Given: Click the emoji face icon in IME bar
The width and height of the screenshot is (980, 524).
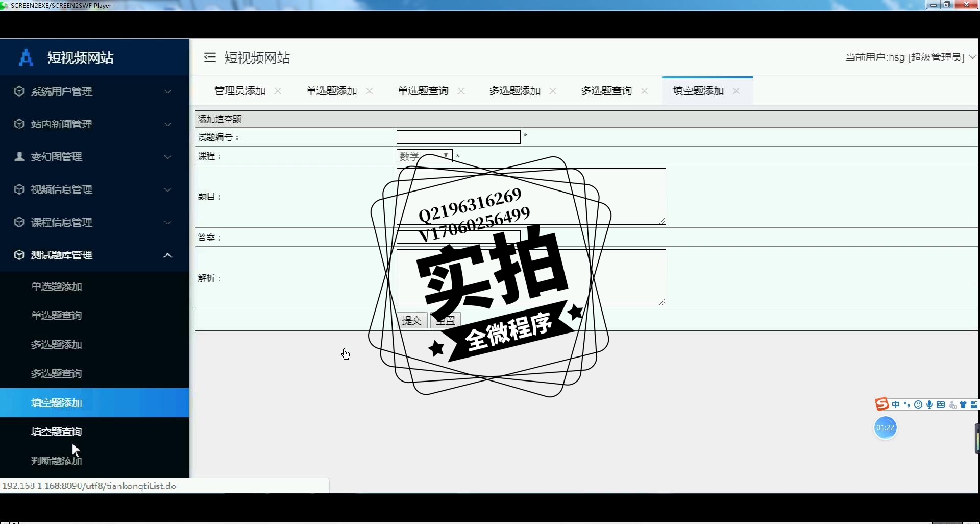Looking at the screenshot, I should (918, 404).
